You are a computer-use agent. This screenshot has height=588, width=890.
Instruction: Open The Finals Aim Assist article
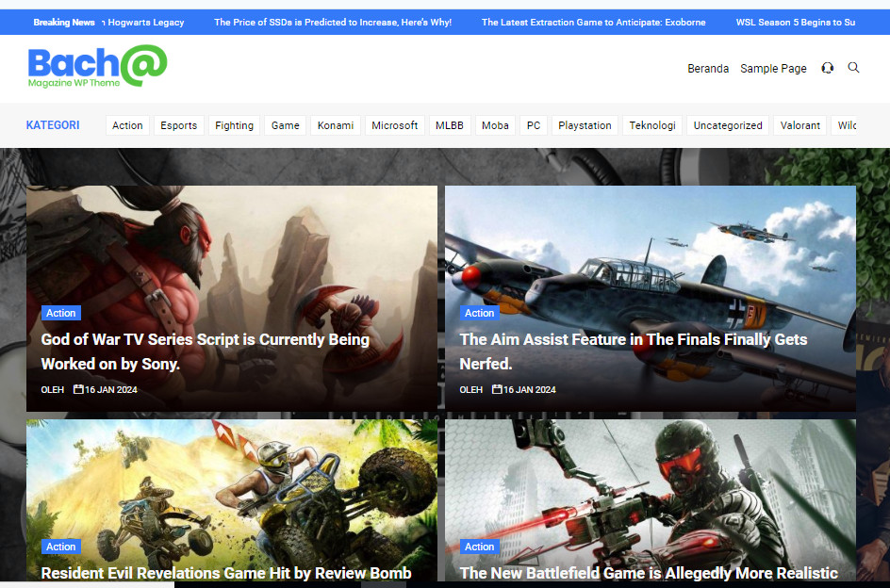[633, 351]
